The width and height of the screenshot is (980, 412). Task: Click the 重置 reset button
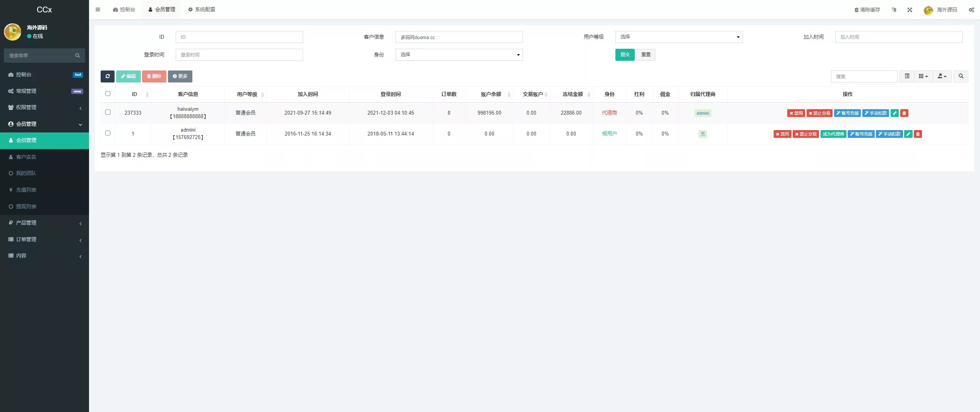pyautogui.click(x=646, y=55)
